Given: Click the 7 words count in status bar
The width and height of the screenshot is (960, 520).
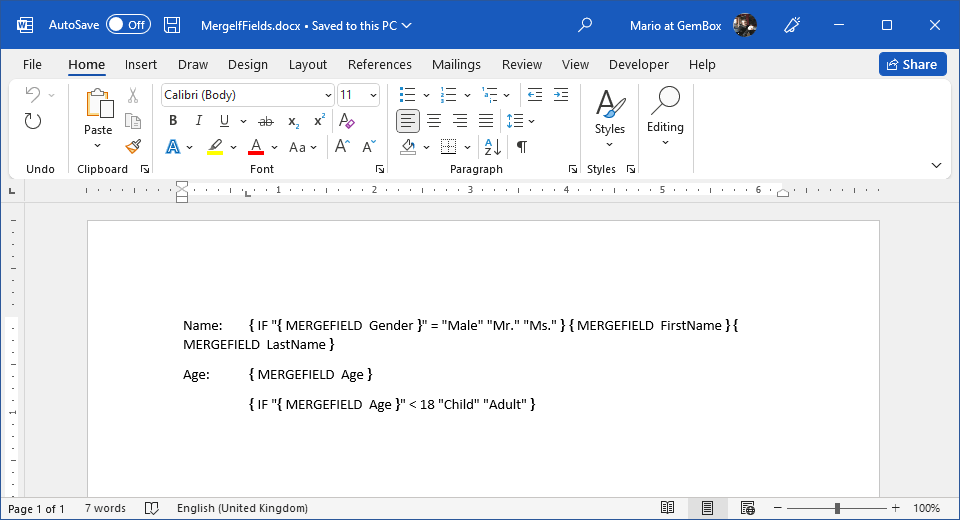Looking at the screenshot, I should click(x=104, y=508).
